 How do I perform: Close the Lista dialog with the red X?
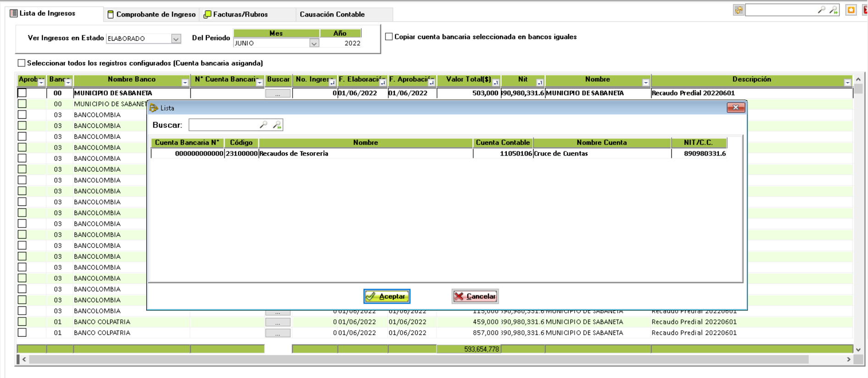(735, 107)
